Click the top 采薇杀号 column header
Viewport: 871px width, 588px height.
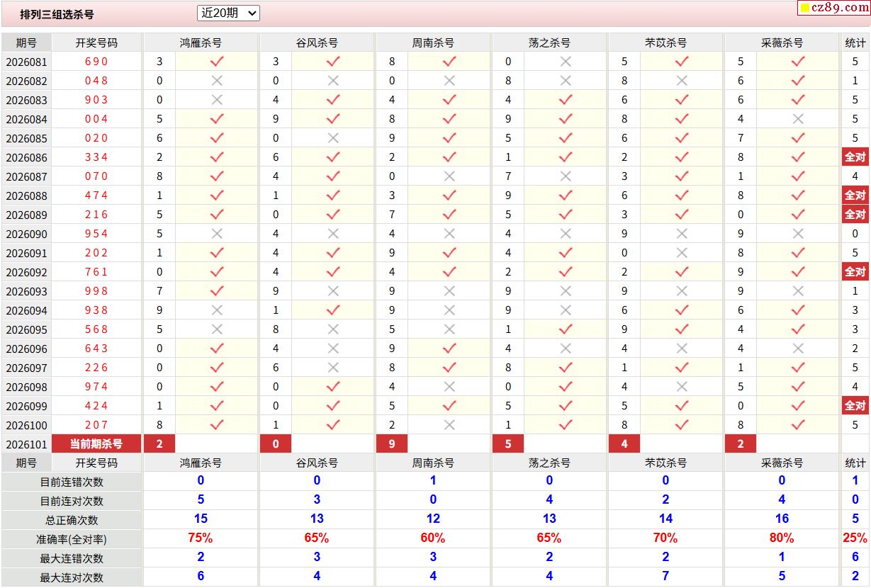pyautogui.click(x=782, y=43)
